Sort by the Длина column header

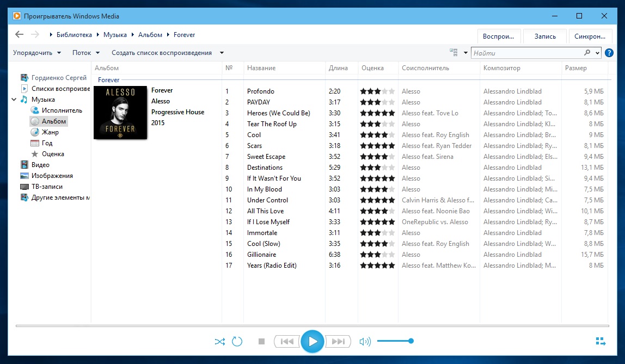coord(341,67)
